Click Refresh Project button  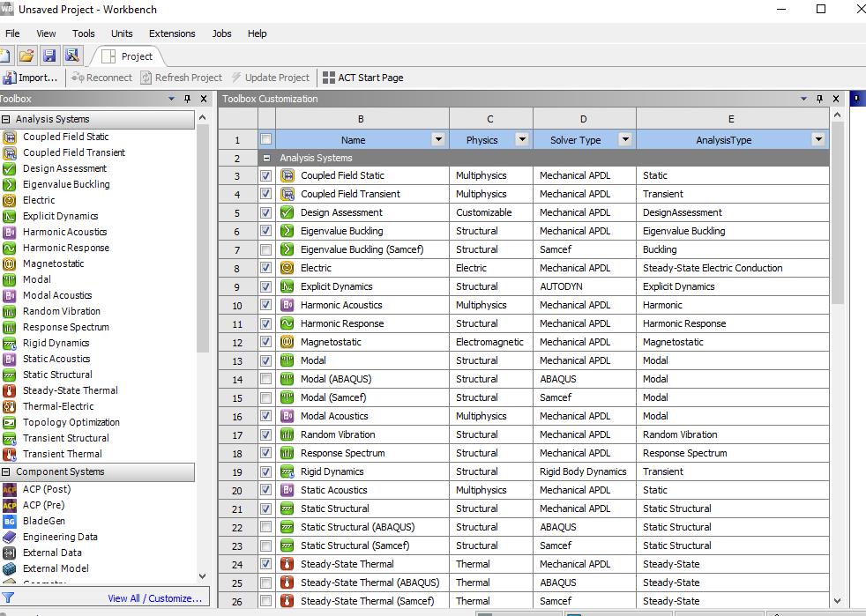click(x=181, y=78)
